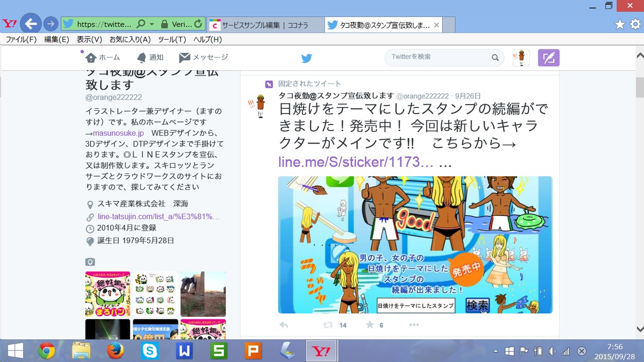
Task: Open File Explorer from the taskbar
Action: 81,351
